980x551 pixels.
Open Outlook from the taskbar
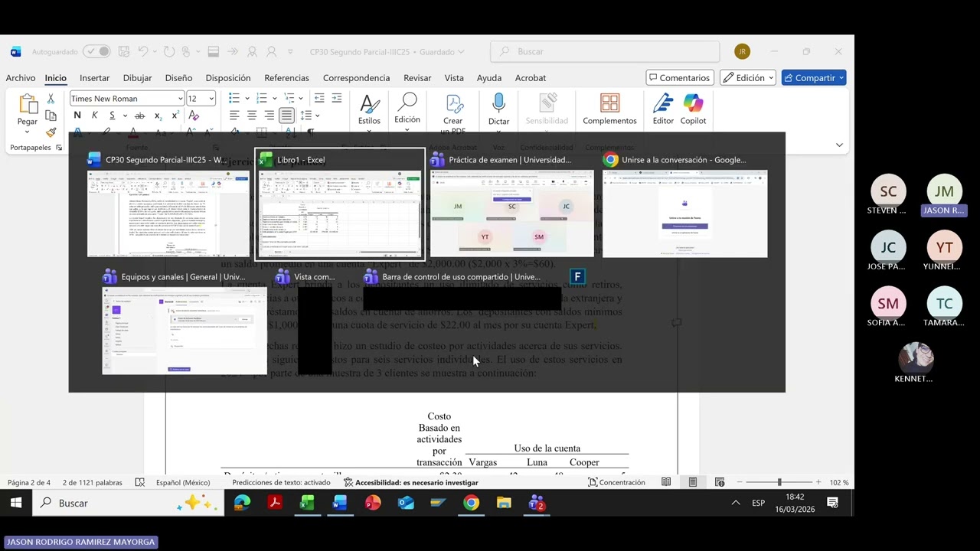click(406, 503)
